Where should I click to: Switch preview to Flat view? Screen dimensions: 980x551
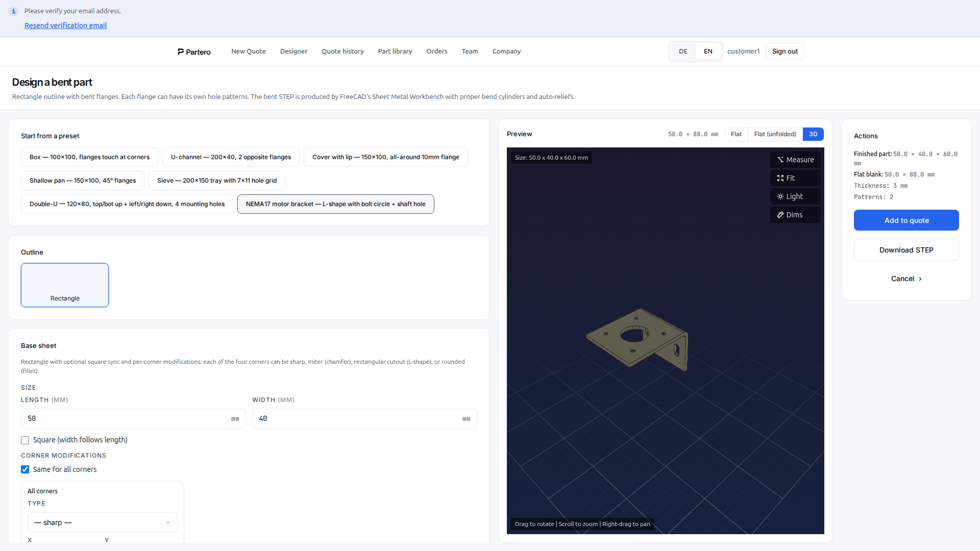(x=736, y=134)
